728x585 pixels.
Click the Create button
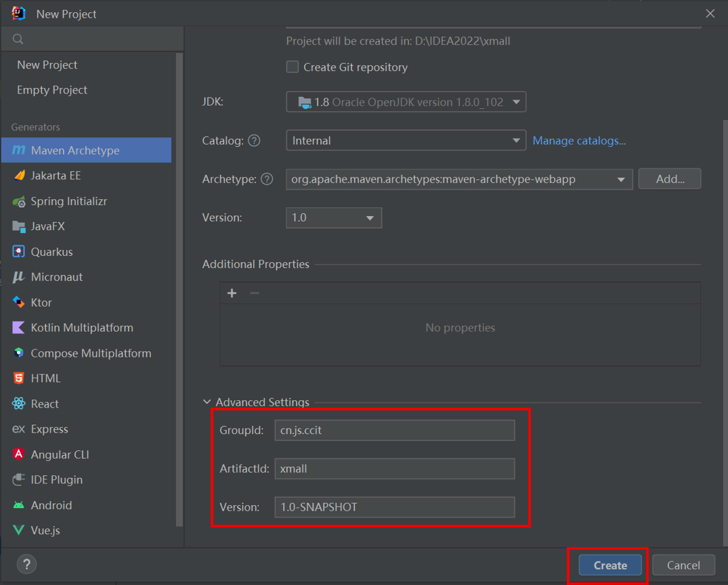[x=610, y=565]
